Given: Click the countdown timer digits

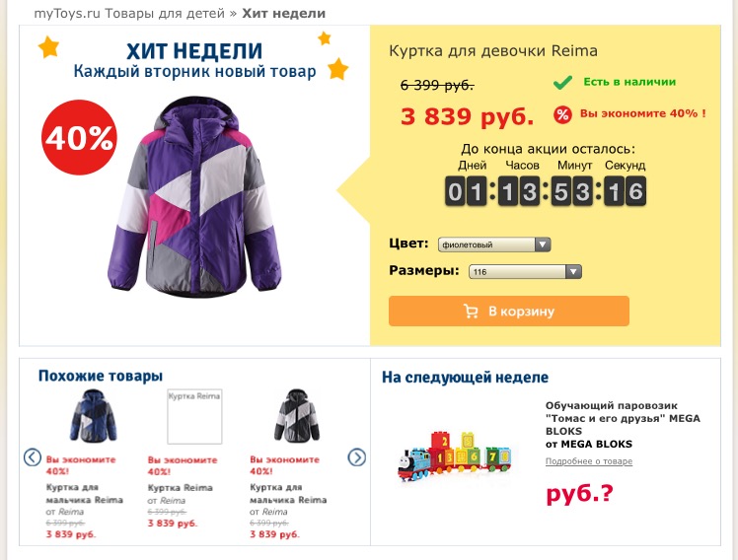Looking at the screenshot, I should (546, 191).
